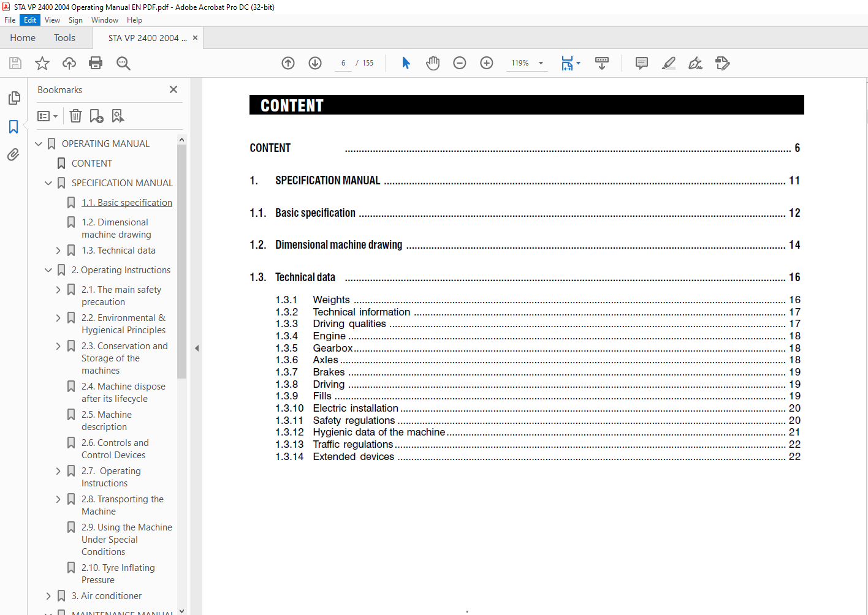The image size is (868, 615).
Task: Go to previous page arrow
Action: (x=288, y=63)
